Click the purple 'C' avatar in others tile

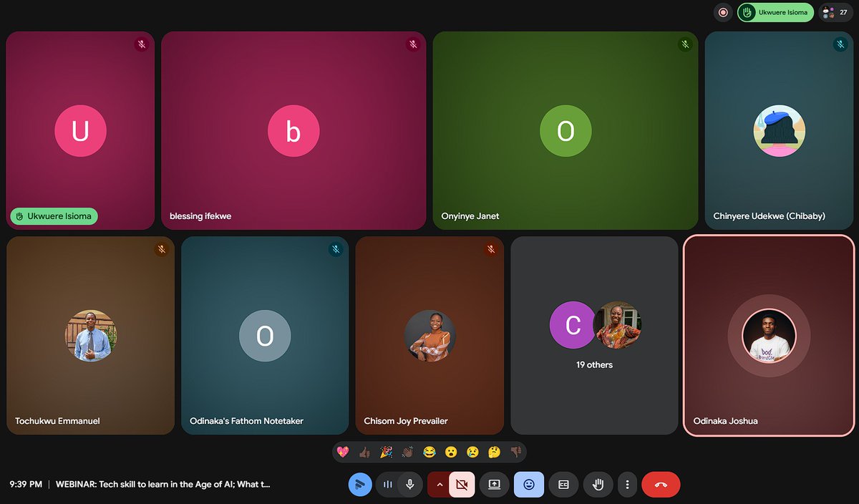click(x=573, y=325)
